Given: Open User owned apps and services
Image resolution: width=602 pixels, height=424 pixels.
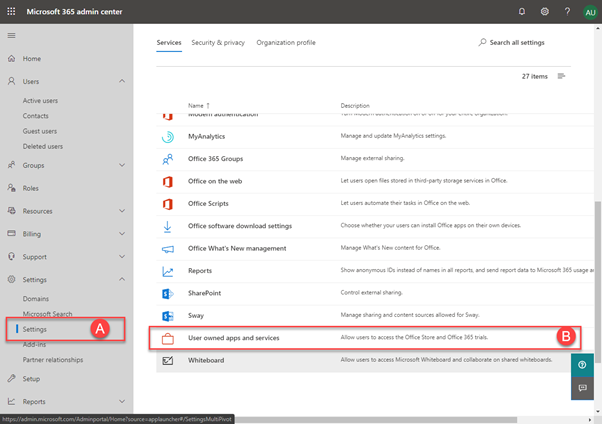Looking at the screenshot, I should [x=234, y=338].
